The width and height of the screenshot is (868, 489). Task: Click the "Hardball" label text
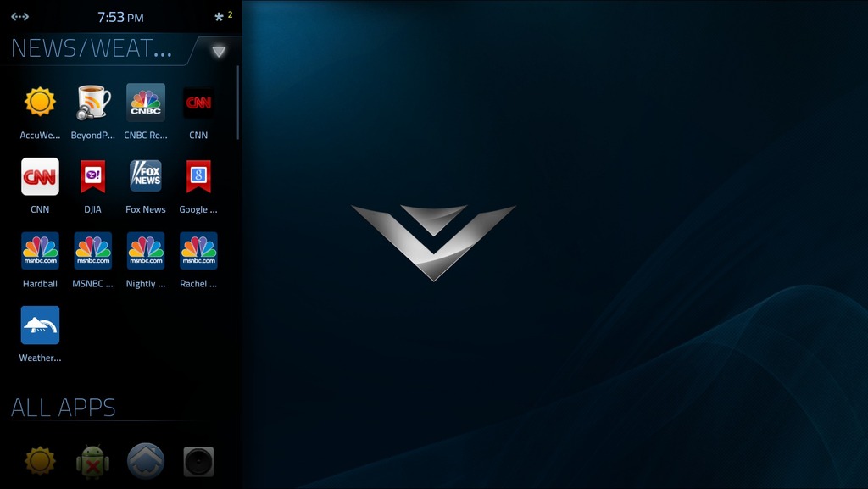[x=40, y=283]
